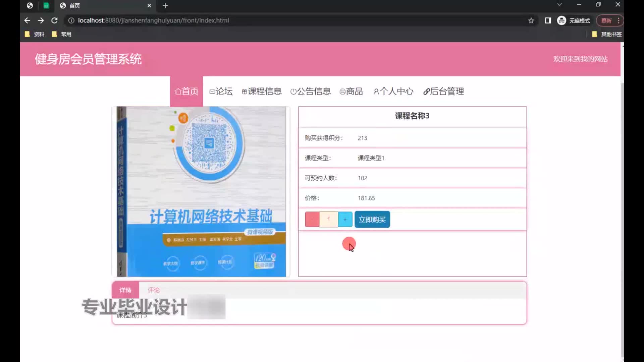
Task: Click the 立即购买 buy button
Action: click(372, 219)
